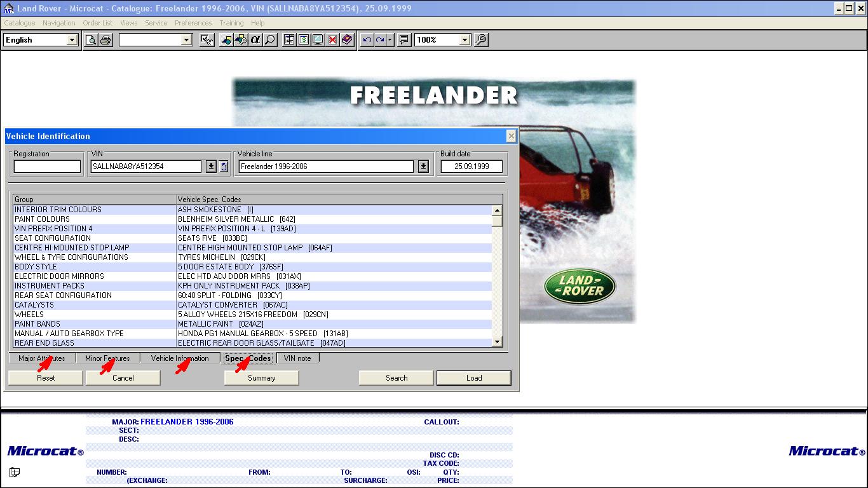Open the 100% zoom level dropdown
This screenshot has height=488, width=868.
465,40
